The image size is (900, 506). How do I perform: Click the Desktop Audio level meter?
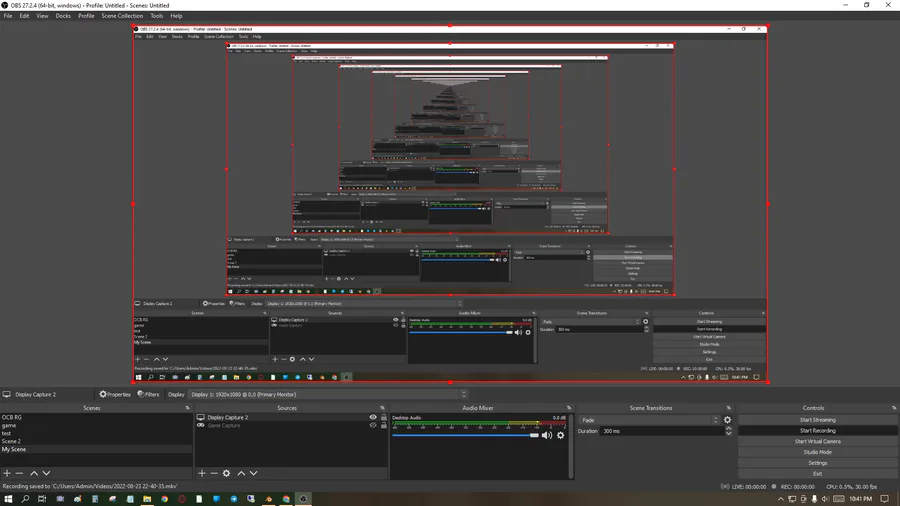[x=479, y=425]
